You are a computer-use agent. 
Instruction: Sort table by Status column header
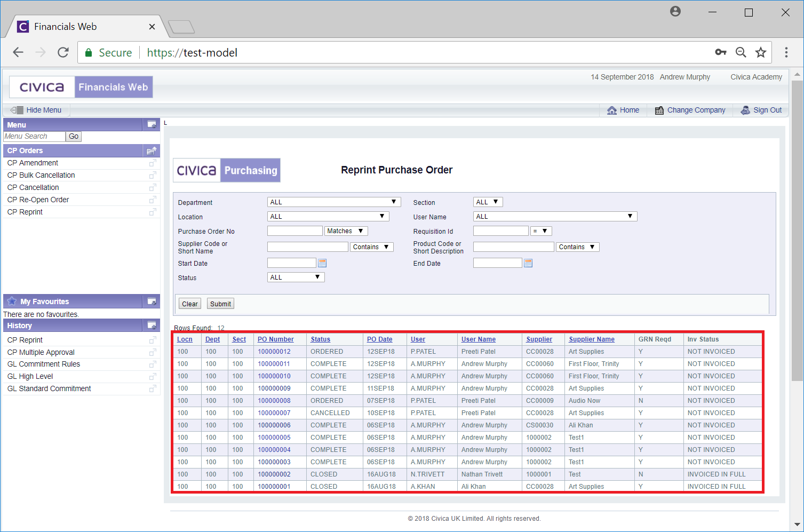coord(320,339)
